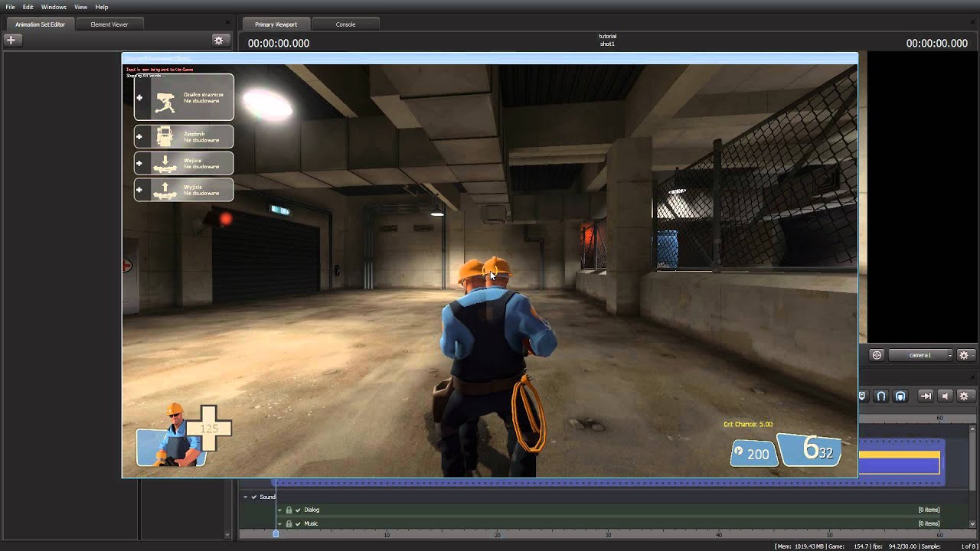The image size is (980, 551).
Task: Collapse the Sound track group
Action: (x=246, y=497)
